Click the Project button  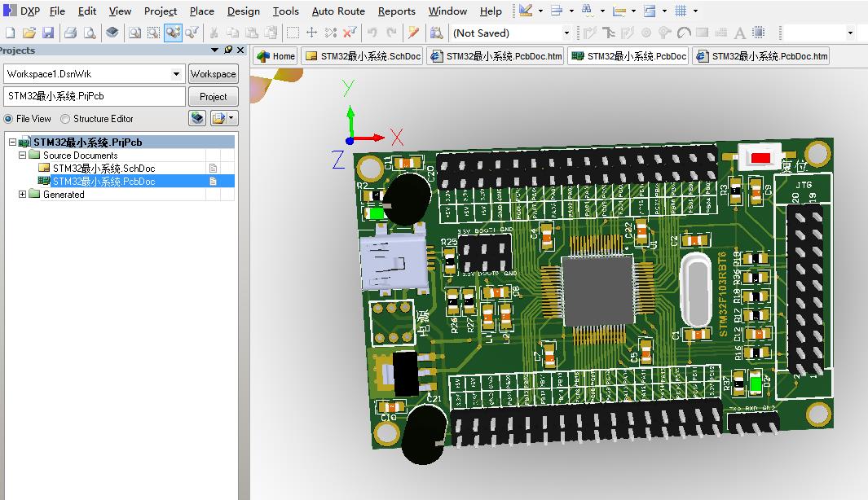[213, 96]
